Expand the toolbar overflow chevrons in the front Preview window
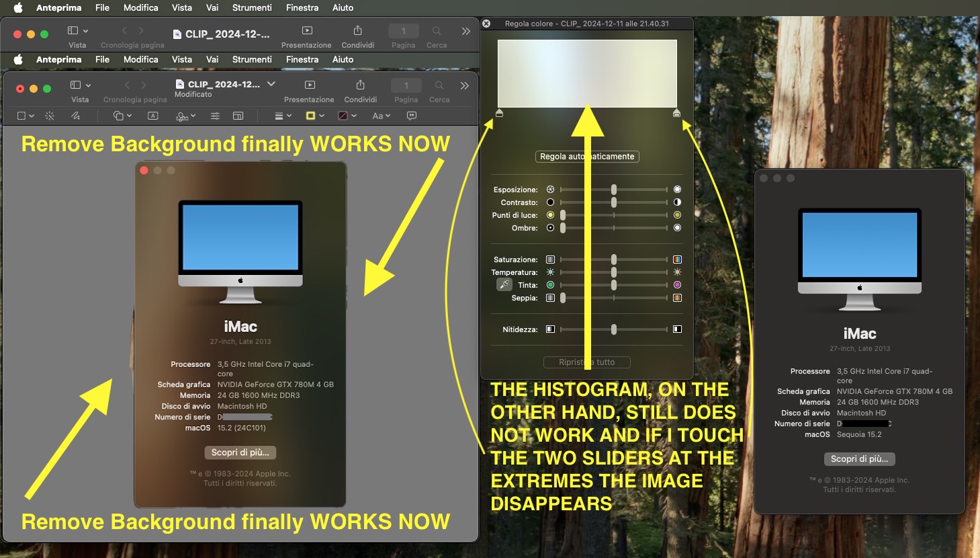The height and width of the screenshot is (558, 980). (x=465, y=85)
